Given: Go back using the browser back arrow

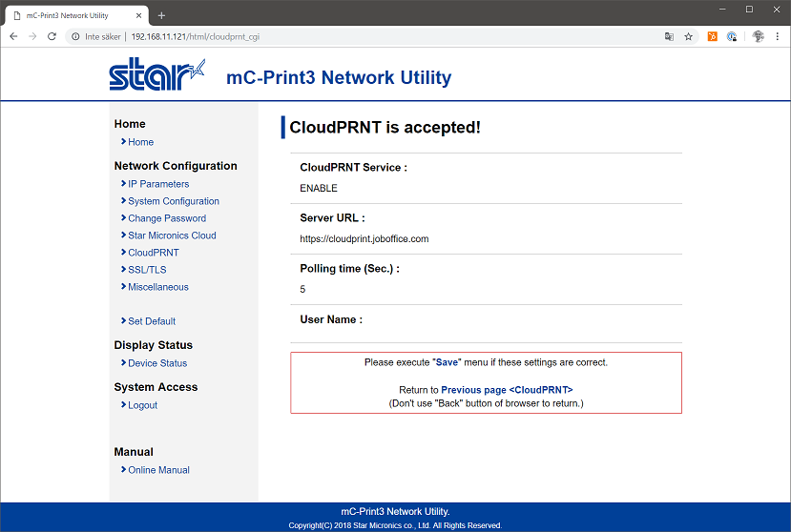Looking at the screenshot, I should click(x=13, y=36).
